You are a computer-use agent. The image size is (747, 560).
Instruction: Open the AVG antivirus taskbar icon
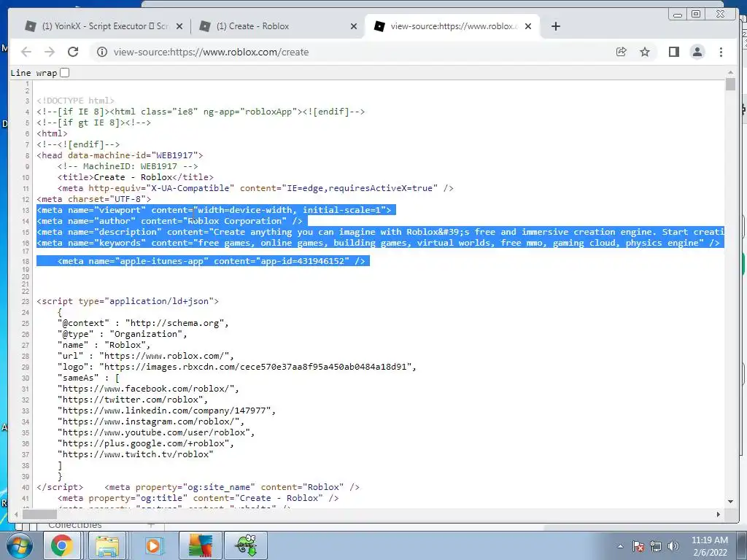pyautogui.click(x=200, y=545)
